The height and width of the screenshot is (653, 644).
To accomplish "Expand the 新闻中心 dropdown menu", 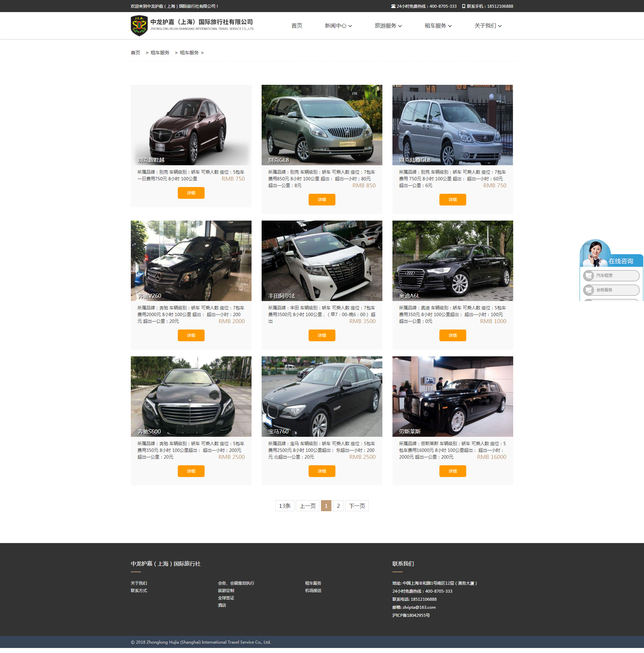I will [338, 26].
